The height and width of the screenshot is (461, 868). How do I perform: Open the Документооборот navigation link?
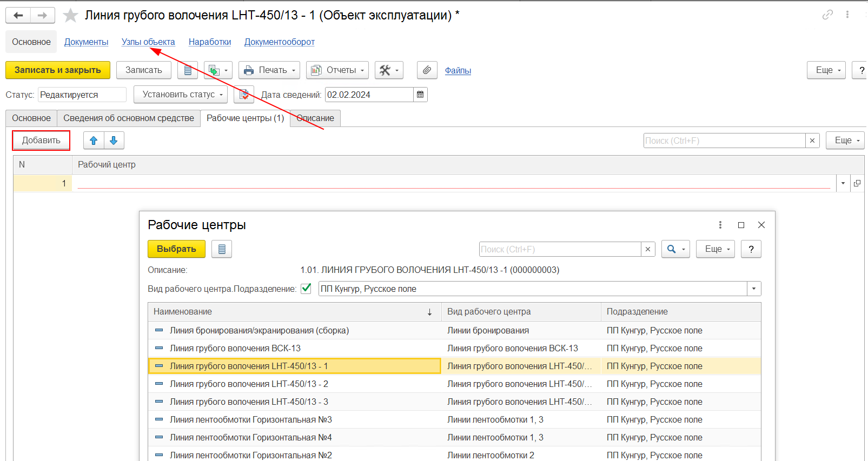point(280,42)
